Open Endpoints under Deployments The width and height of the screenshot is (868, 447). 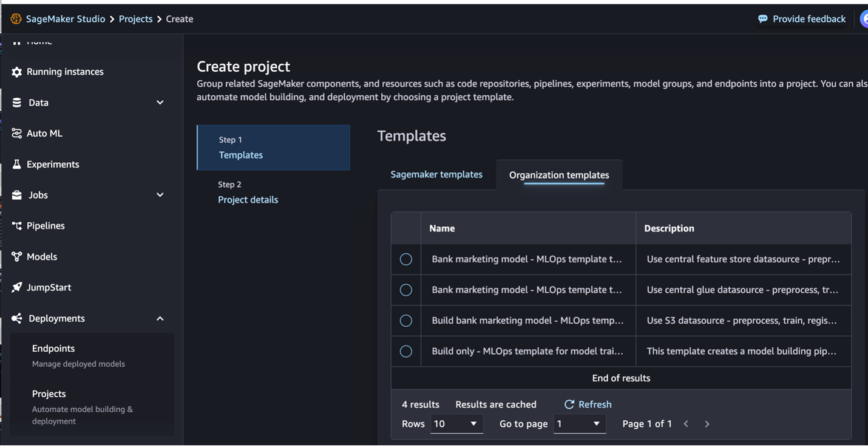click(92, 356)
